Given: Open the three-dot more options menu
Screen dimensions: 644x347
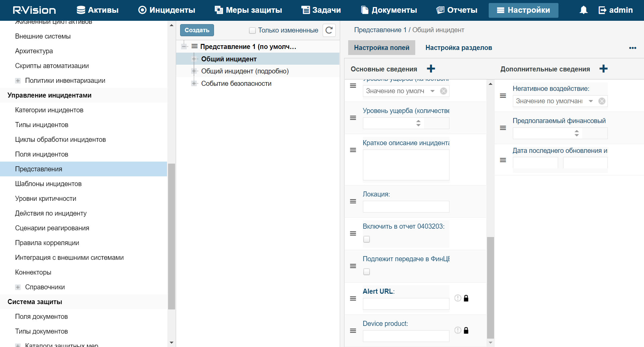Looking at the screenshot, I should click(632, 48).
